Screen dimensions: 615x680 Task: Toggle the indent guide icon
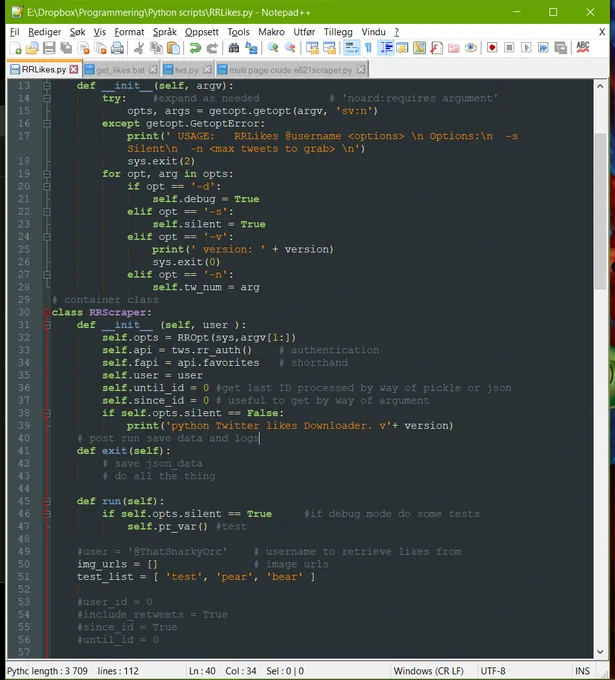coord(386,48)
